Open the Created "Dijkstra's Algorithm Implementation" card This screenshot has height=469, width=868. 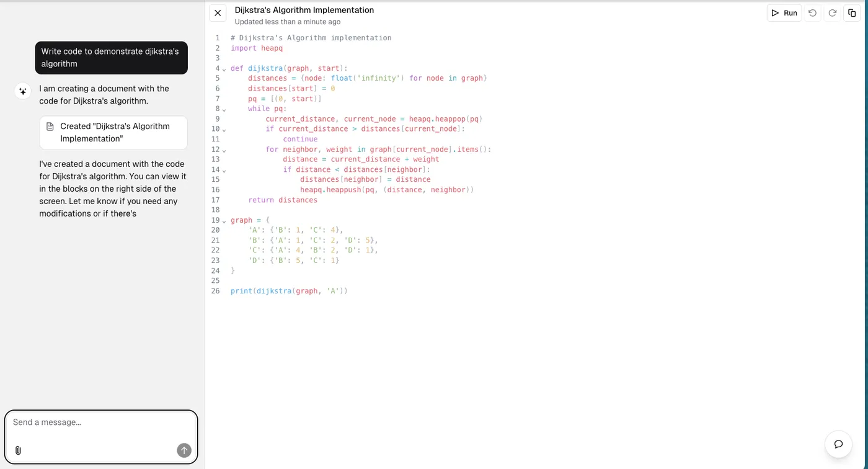113,132
